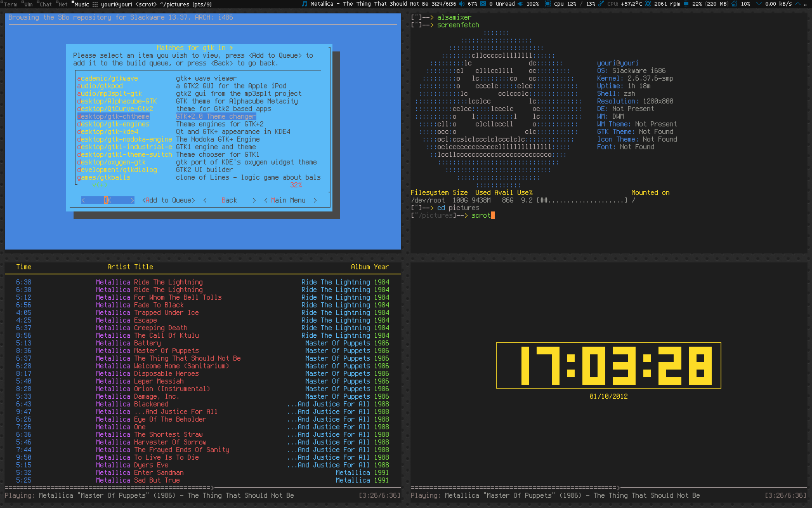Click the scrot command prompt in terminal
This screenshot has width=812, height=508.
(452, 215)
